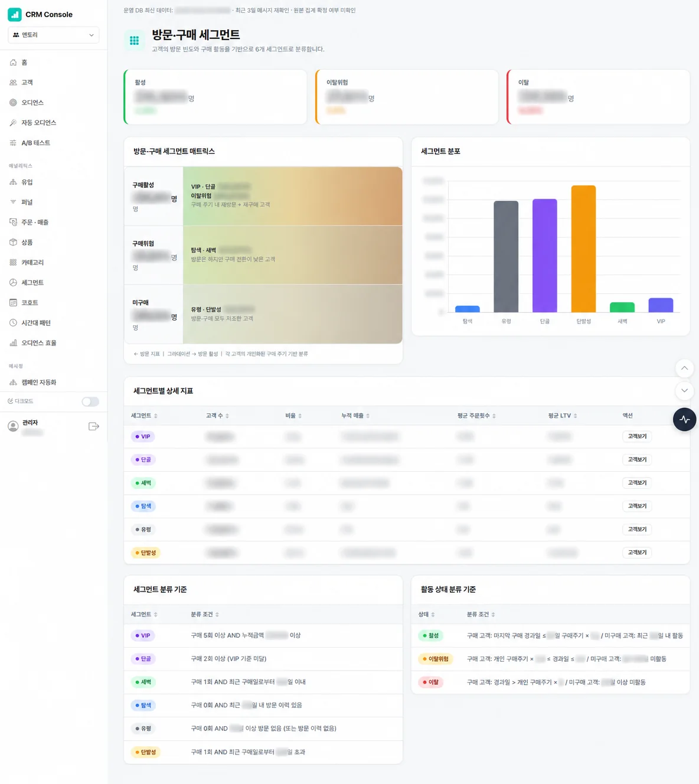Click the 관리자 user avatar icon
699x784 pixels.
13,426
